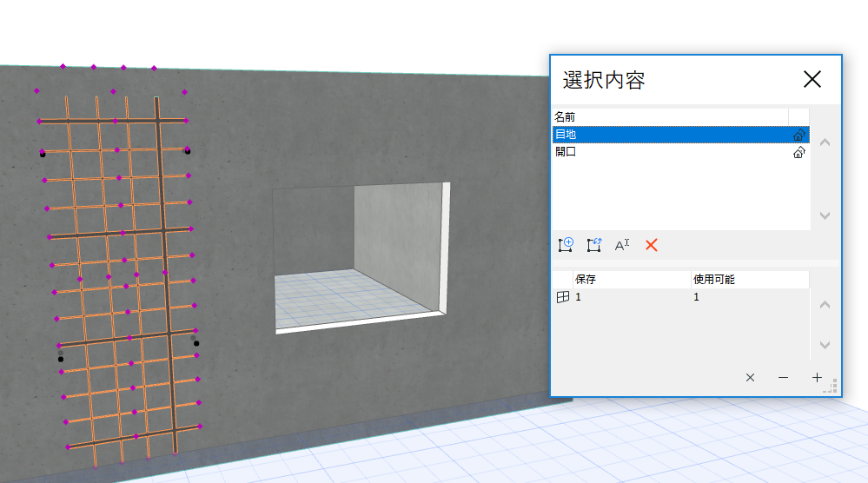This screenshot has width=868, height=483.
Task: Click the house icon on 目地 row
Action: point(798,135)
